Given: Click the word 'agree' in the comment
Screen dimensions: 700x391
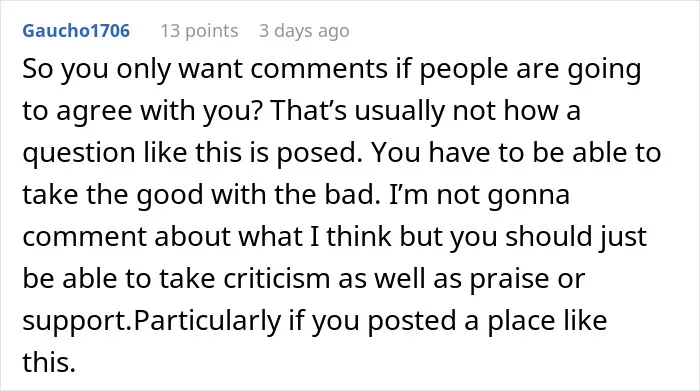Looking at the screenshot, I should (x=94, y=111).
